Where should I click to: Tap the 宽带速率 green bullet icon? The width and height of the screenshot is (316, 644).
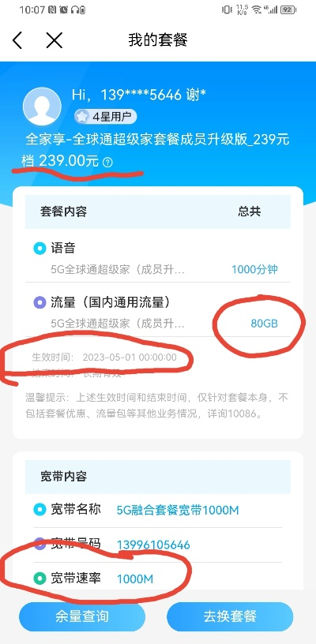(x=39, y=578)
